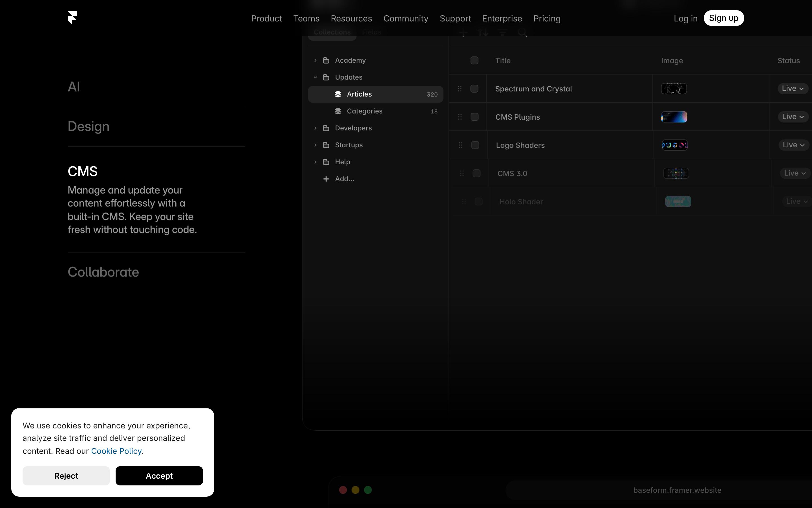Select the Design feature tab
812x508 pixels.
89,127
